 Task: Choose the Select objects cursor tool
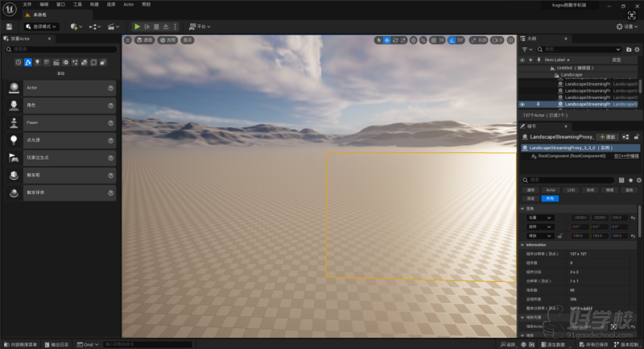point(378,39)
